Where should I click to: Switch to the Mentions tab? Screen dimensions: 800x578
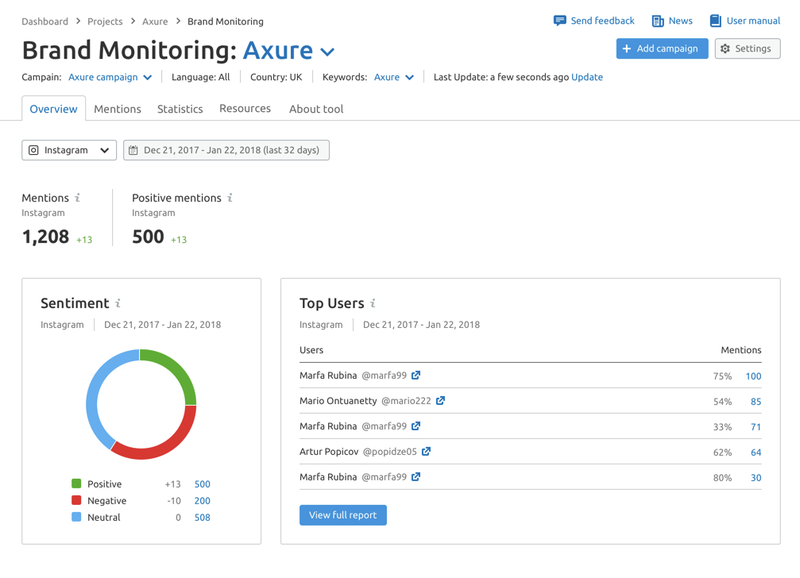(117, 109)
